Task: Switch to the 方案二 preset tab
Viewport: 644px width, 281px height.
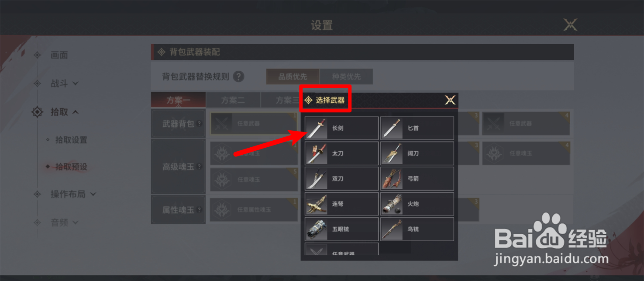Action: click(233, 100)
